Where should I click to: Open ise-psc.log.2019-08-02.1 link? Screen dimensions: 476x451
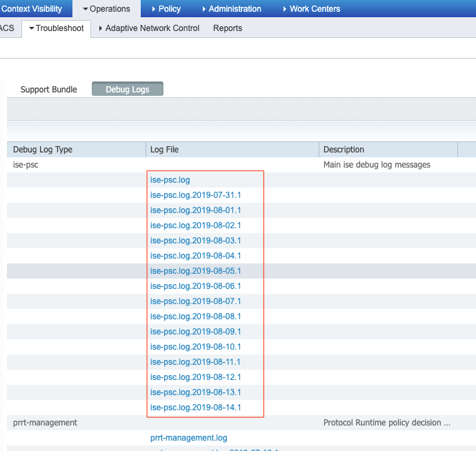(x=195, y=226)
